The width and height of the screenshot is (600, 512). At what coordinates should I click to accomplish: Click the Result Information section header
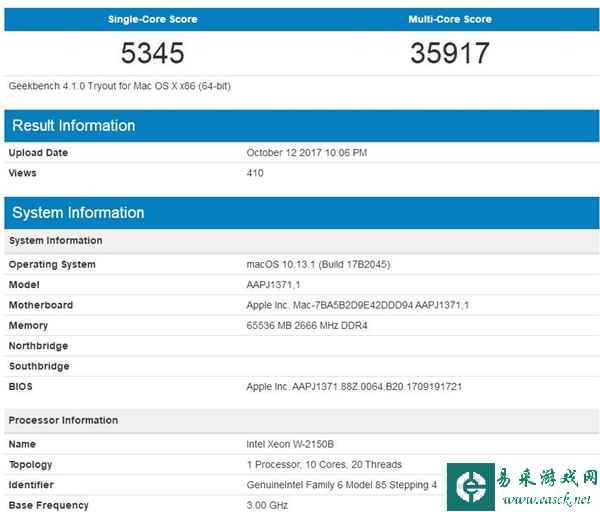click(x=302, y=126)
